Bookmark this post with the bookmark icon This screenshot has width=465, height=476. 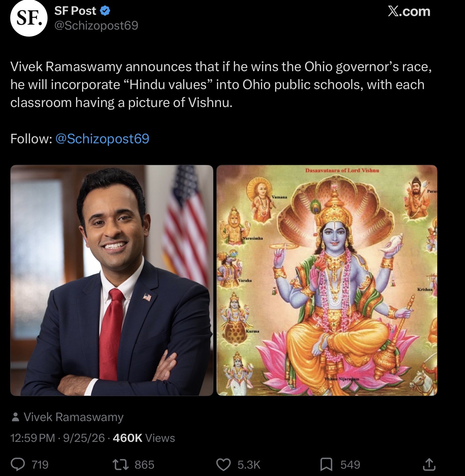click(x=326, y=464)
